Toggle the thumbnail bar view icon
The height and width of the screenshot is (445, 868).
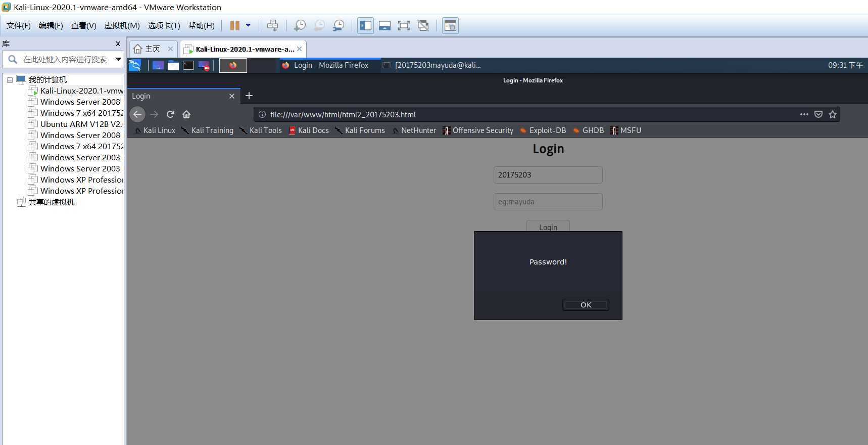[x=384, y=25]
